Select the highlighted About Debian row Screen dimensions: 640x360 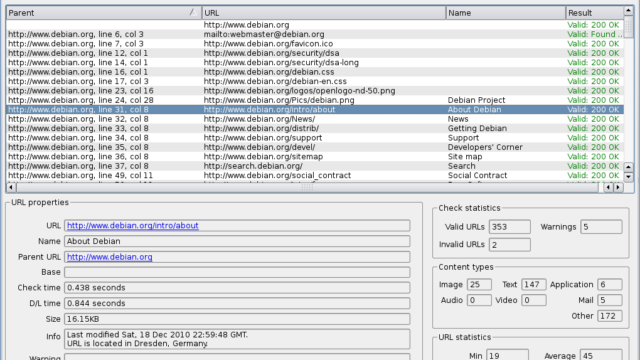[x=315, y=109]
